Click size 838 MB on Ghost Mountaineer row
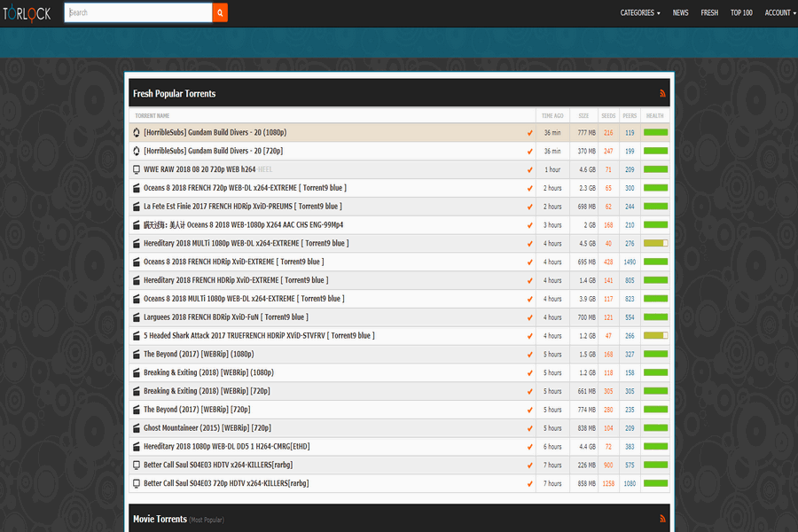The height and width of the screenshot is (532, 798). click(586, 428)
